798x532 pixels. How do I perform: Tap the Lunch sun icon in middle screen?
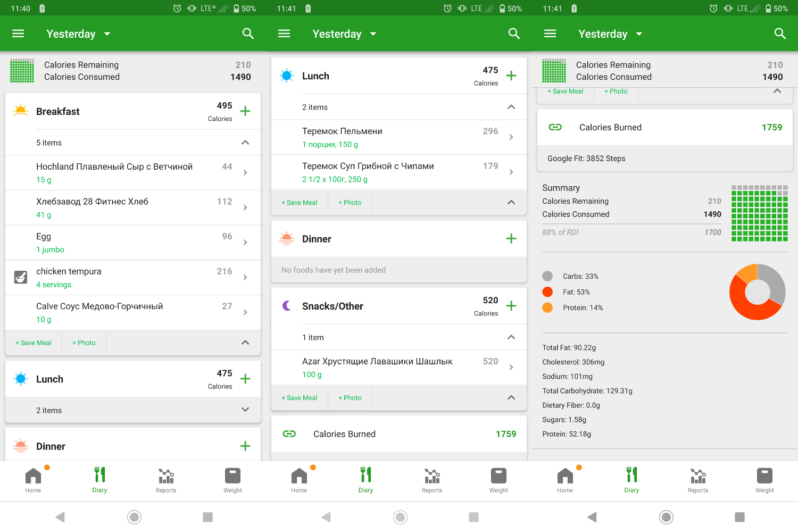[287, 76]
